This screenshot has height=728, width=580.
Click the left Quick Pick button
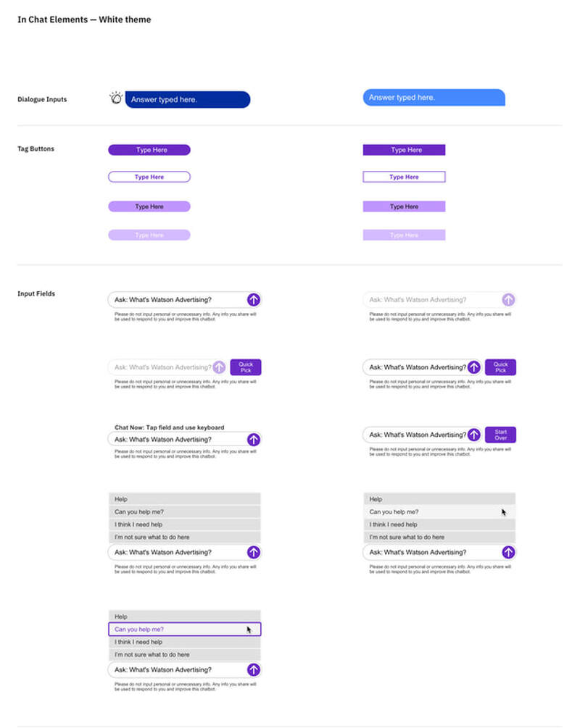(246, 367)
